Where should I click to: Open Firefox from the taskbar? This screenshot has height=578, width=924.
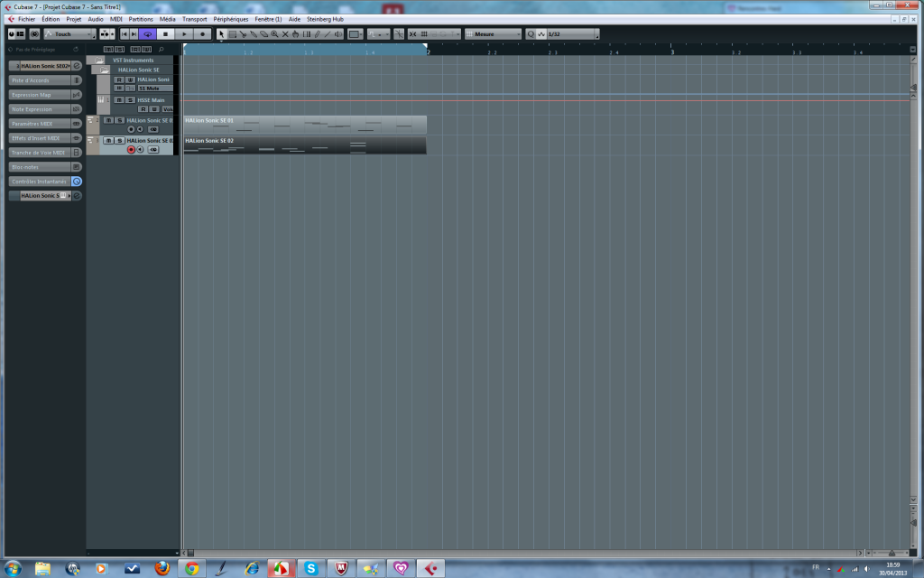tap(162, 569)
